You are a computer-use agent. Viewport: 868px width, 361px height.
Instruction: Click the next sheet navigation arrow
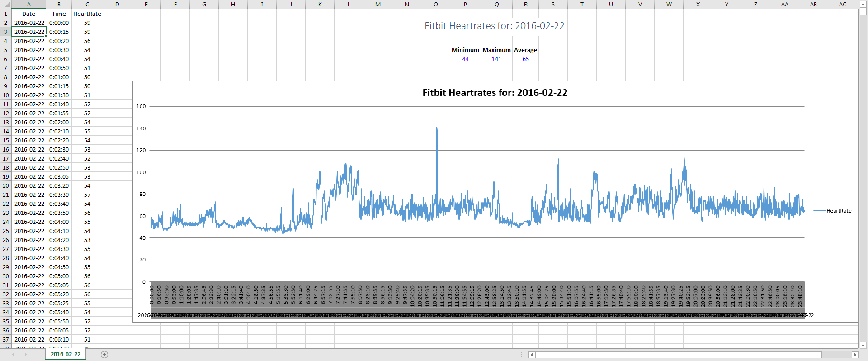point(26,355)
